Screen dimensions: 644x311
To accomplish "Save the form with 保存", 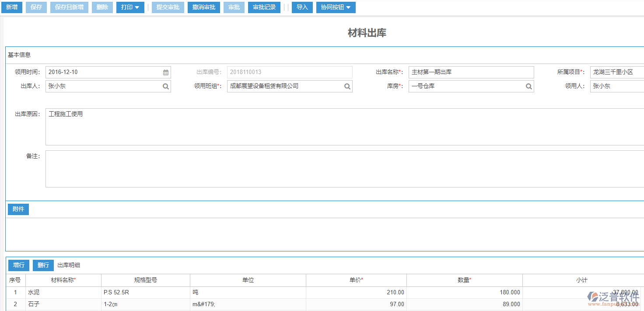I will [36, 7].
